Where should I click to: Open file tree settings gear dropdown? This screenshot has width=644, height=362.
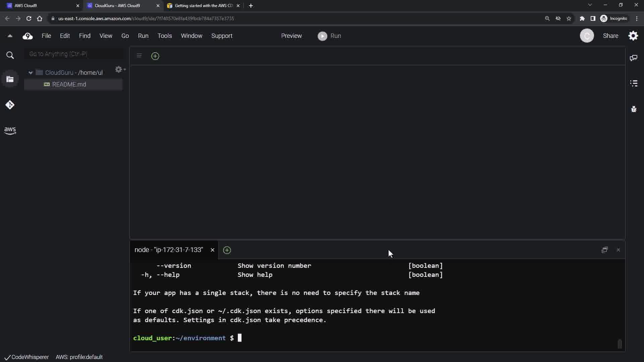tap(120, 69)
